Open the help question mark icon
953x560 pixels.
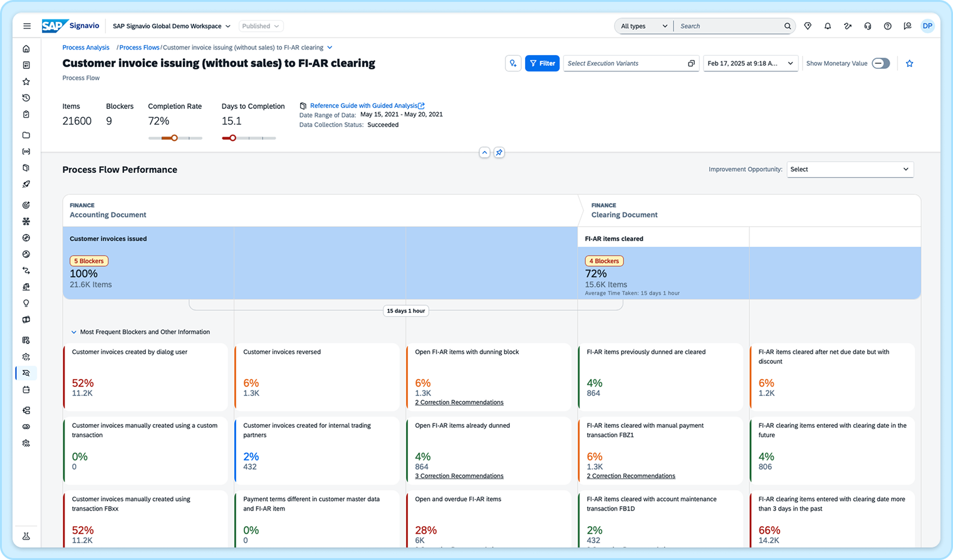(x=888, y=26)
